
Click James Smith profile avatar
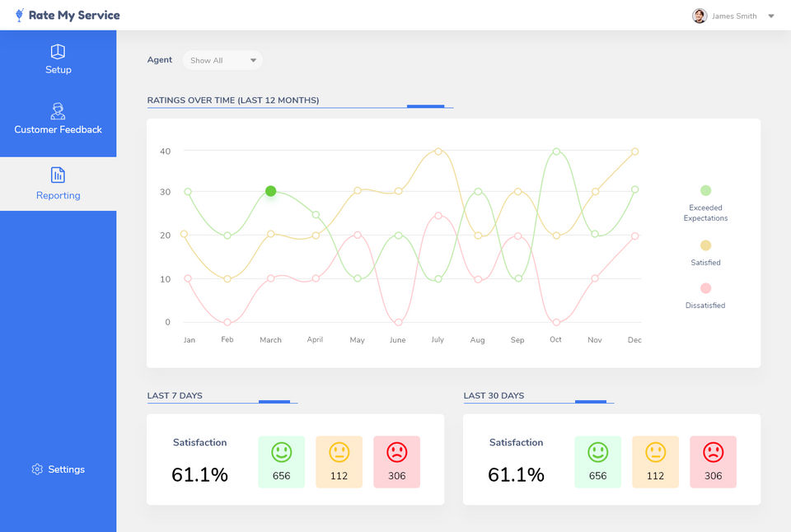tap(700, 16)
